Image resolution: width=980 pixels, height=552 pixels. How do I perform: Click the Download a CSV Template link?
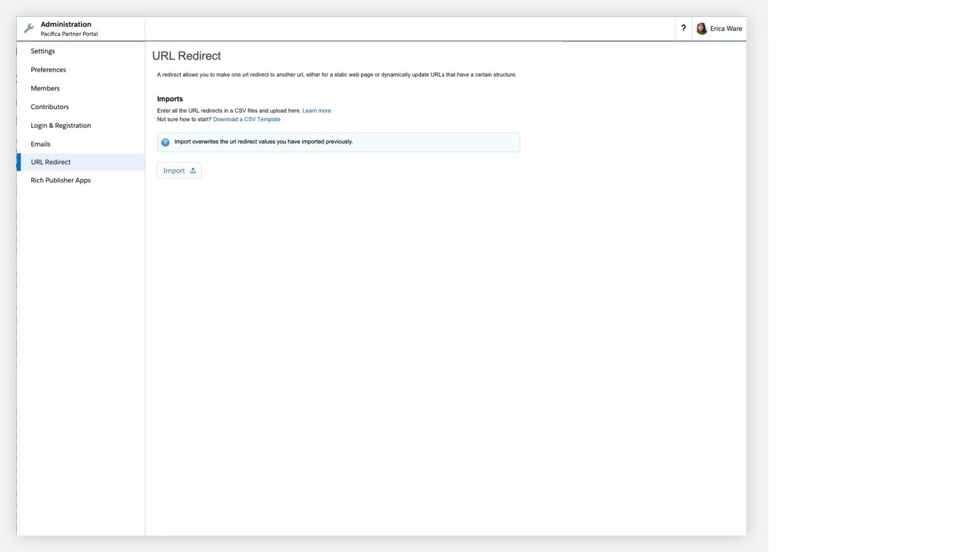(246, 120)
